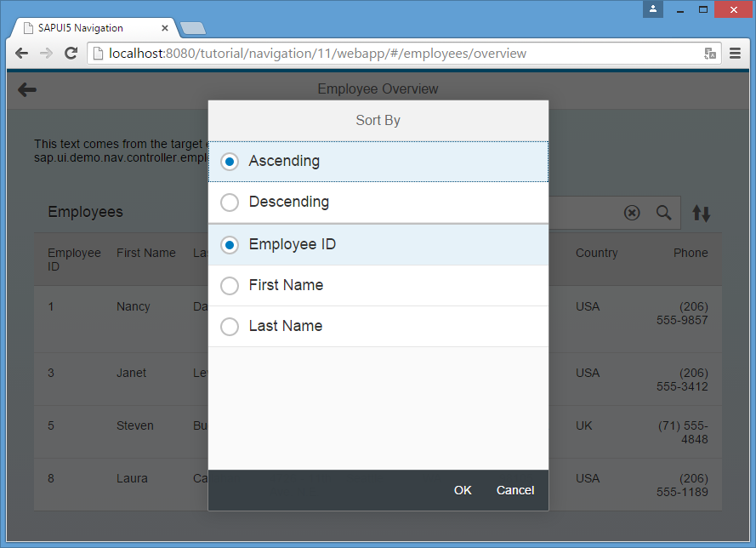Image resolution: width=756 pixels, height=548 pixels.
Task: Choose First Name as sort field
Action: pyautogui.click(x=230, y=286)
